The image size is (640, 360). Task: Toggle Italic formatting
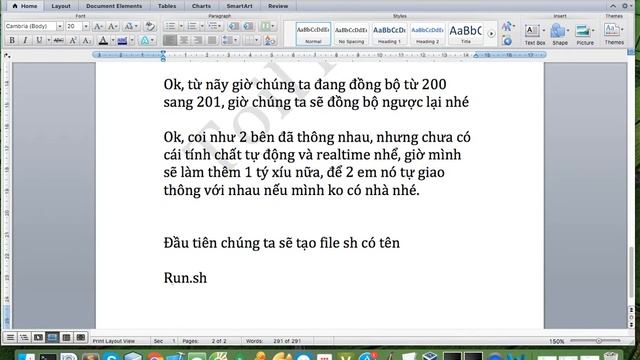(25, 40)
